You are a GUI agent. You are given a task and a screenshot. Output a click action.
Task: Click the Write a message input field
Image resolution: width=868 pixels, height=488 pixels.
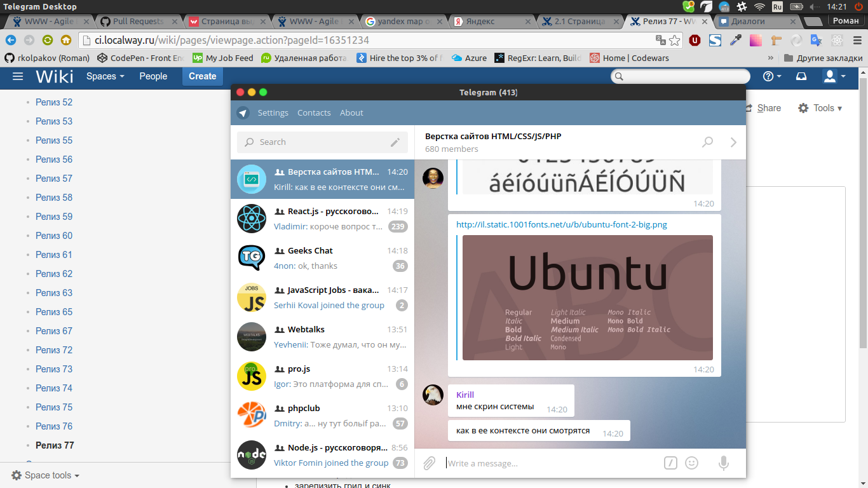click(x=552, y=463)
